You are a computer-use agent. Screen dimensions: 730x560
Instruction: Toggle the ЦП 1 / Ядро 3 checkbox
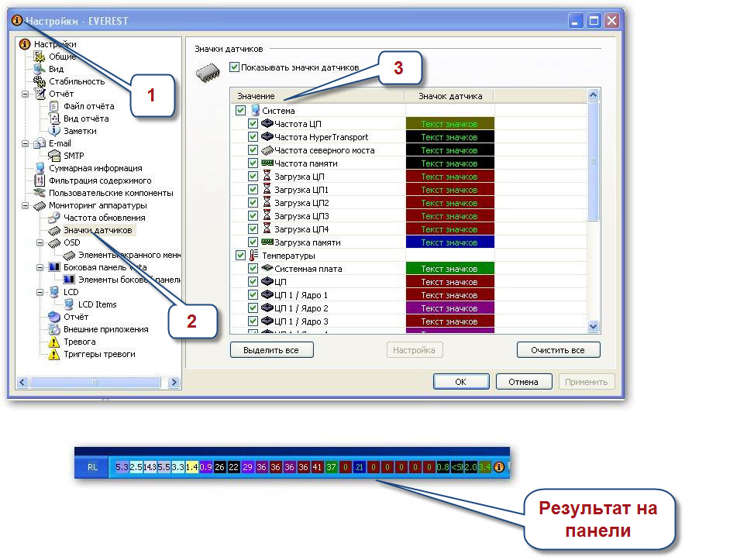click(x=253, y=321)
